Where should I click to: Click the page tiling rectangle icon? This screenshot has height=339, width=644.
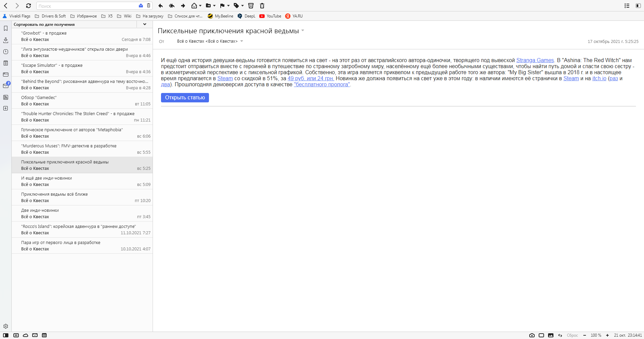[541, 335]
